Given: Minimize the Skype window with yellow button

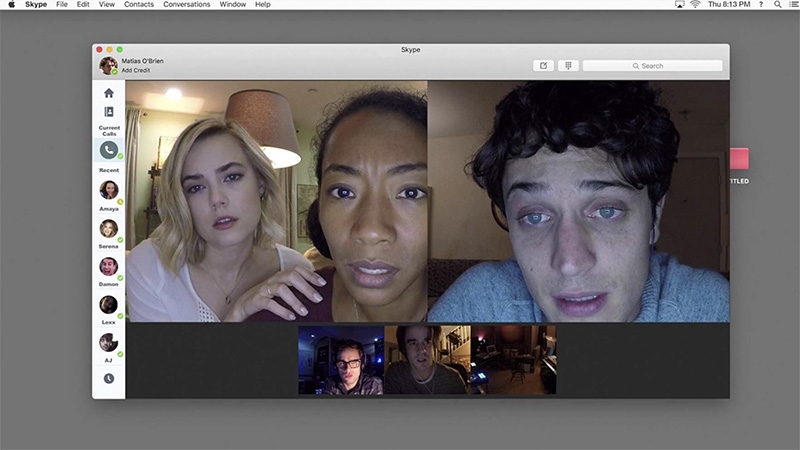Looking at the screenshot, I should (x=109, y=49).
